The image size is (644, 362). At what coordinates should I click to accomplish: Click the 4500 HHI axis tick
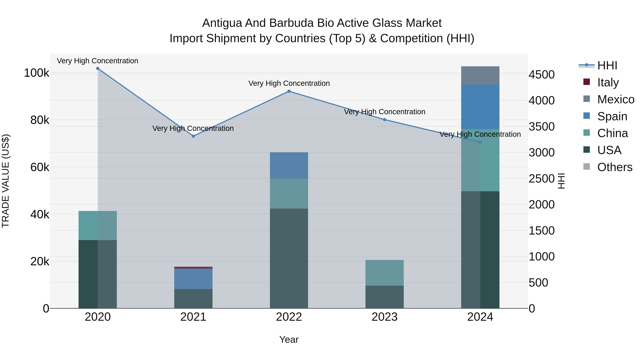click(542, 75)
